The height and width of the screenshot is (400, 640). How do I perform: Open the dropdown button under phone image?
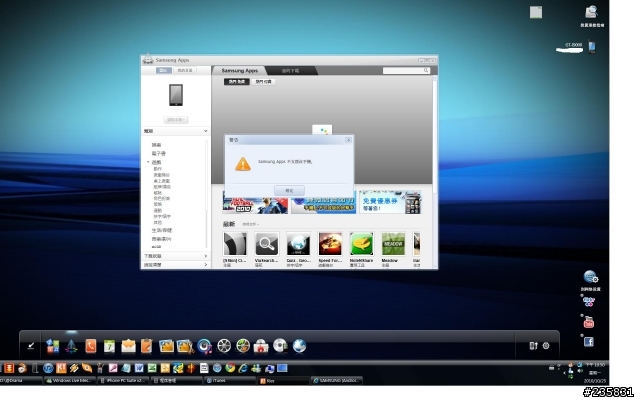(176, 120)
